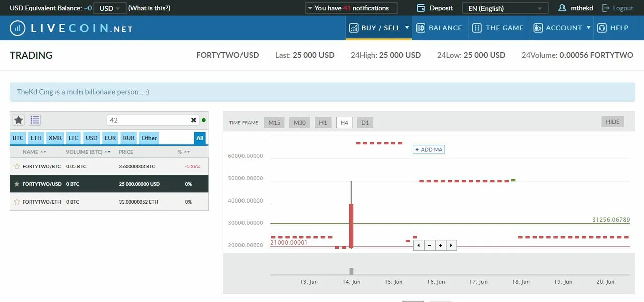644x302 pixels.
Task: Click The Game dice icon
Action: (x=477, y=28)
